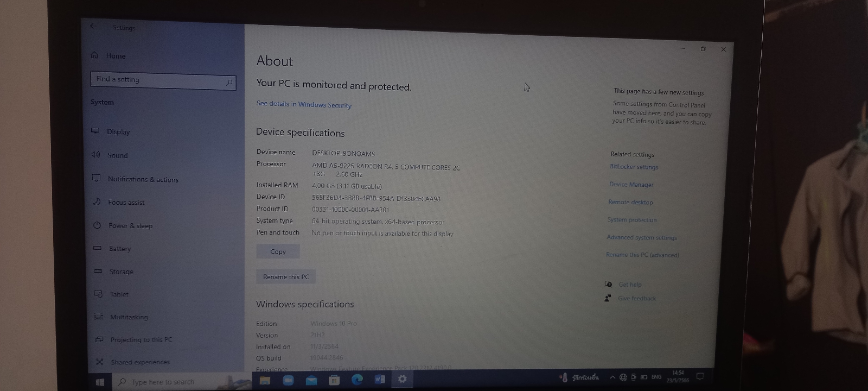
Task: Select Multitasking in the sidebar
Action: 121,317
